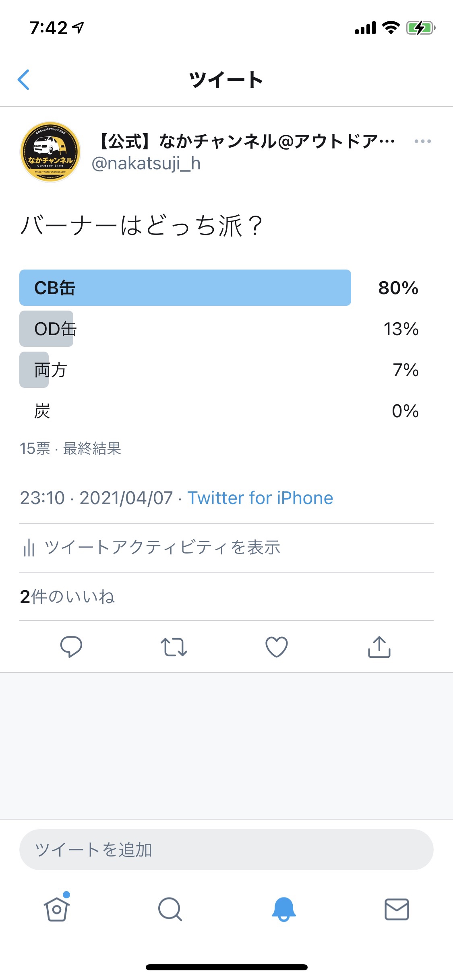Open the Search magnifier tab
Image resolution: width=453 pixels, height=980 pixels.
coord(170,909)
